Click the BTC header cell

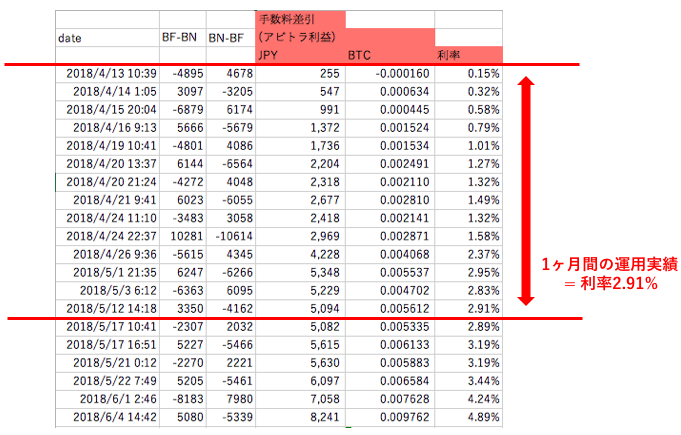click(390, 55)
